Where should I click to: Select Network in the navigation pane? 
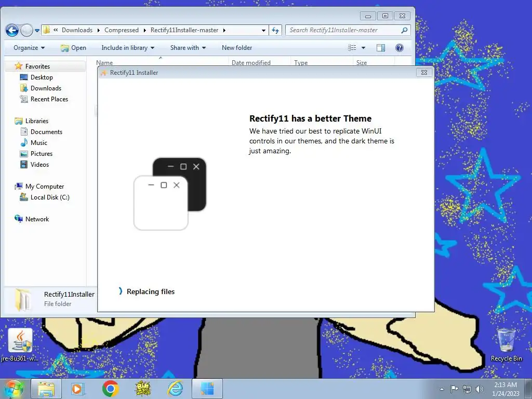pos(37,219)
